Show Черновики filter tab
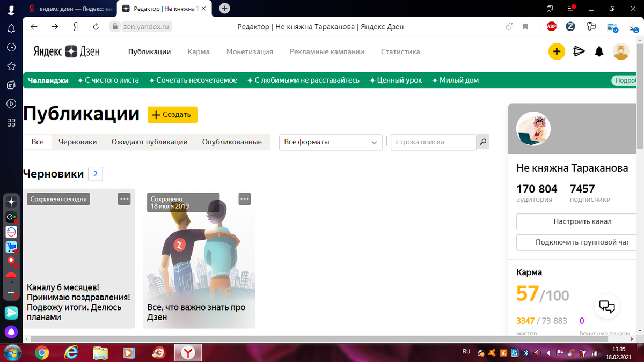Image resolution: width=644 pixels, height=362 pixels. coord(77,142)
